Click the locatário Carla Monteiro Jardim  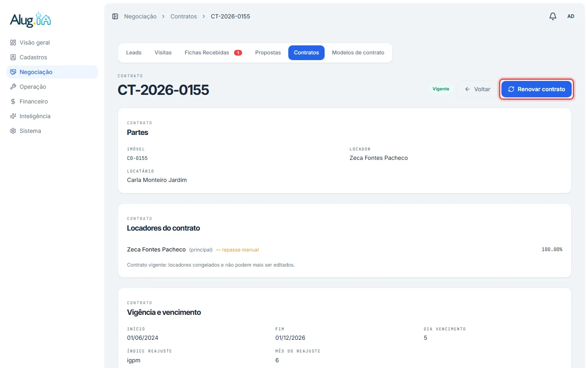click(x=157, y=180)
